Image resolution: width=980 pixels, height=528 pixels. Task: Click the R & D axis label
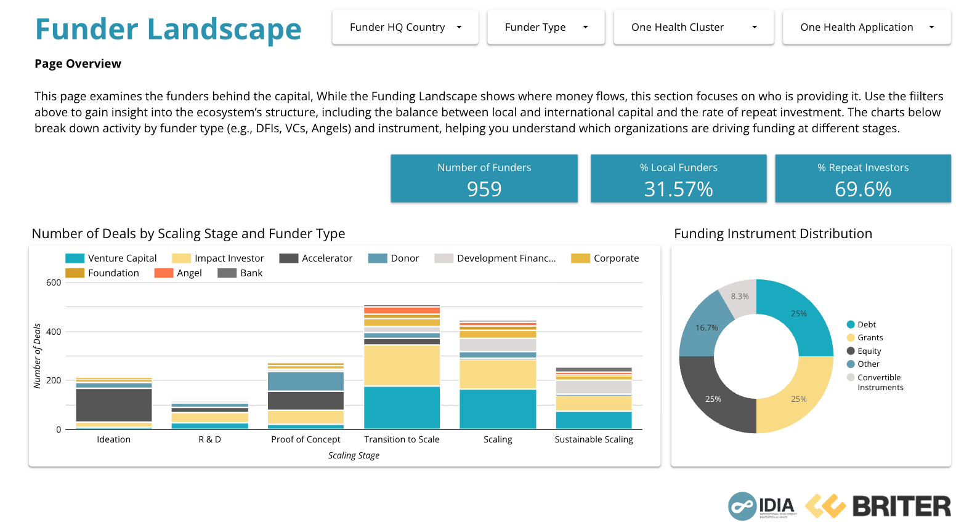coord(210,439)
